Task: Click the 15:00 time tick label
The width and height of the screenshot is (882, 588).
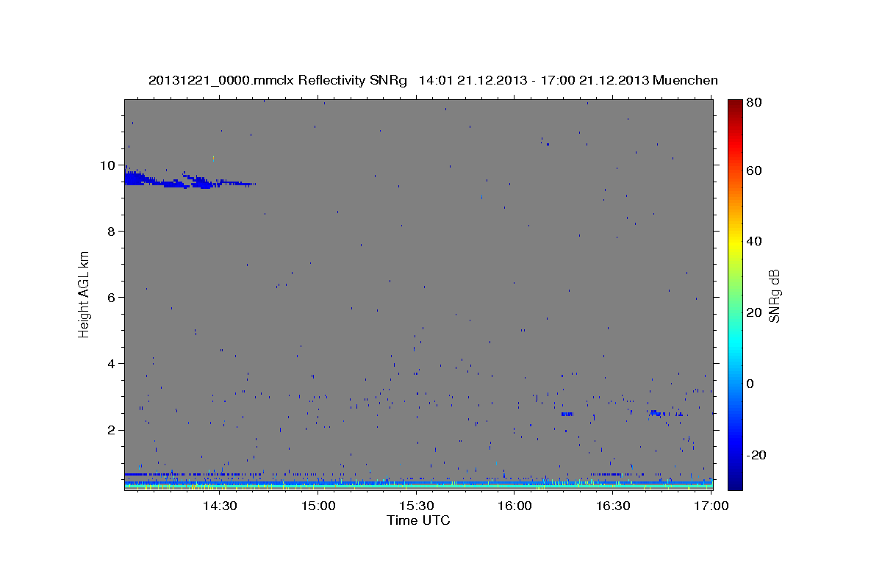Action: coord(318,506)
